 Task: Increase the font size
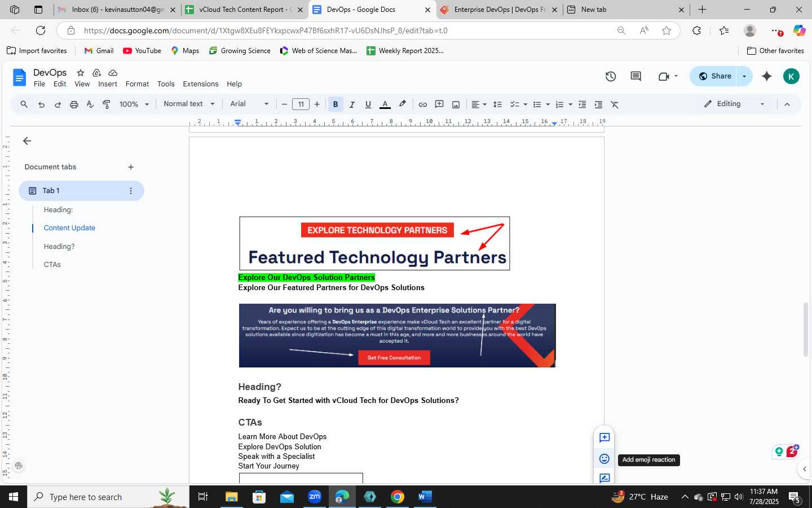tap(317, 104)
